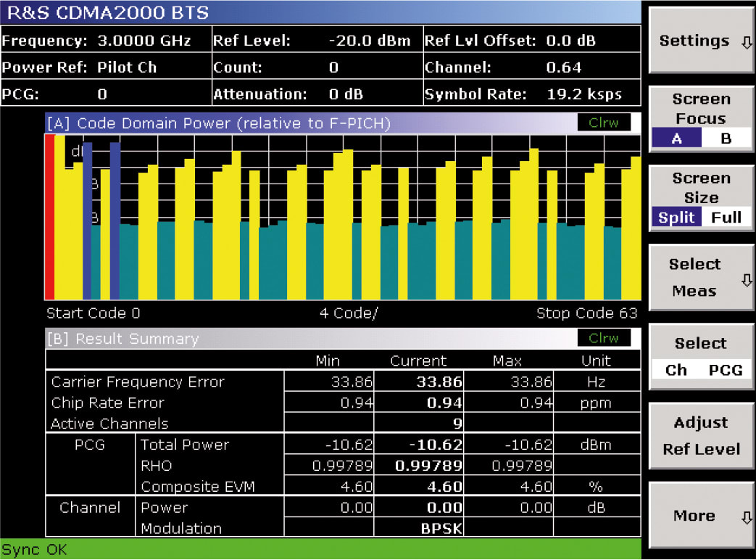
Task: Click the Clrw trace indicator on screen A
Action: tap(604, 123)
